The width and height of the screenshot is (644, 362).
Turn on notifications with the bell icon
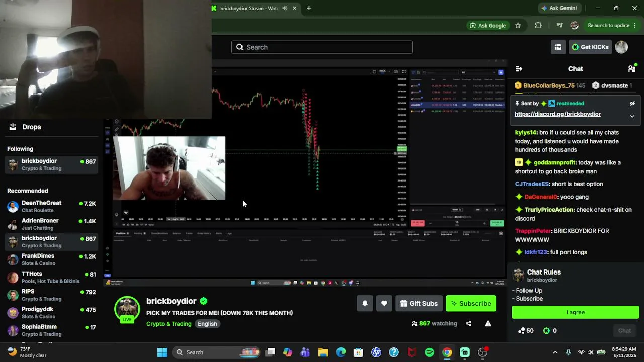click(x=365, y=303)
